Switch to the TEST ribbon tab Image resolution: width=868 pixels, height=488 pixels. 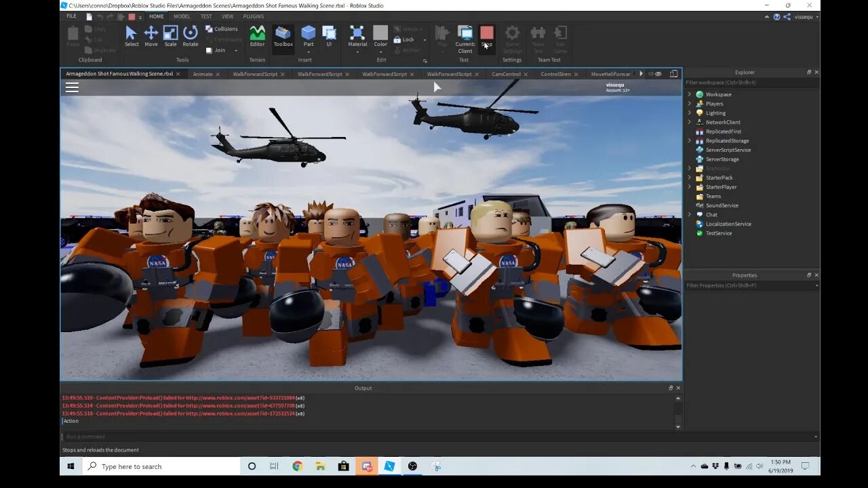[206, 16]
